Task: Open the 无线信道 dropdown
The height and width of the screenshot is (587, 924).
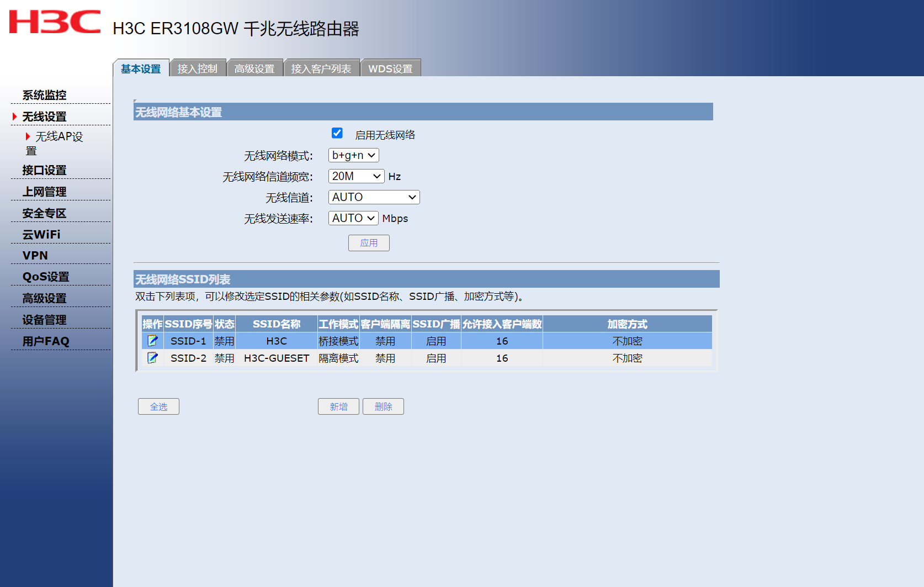Action: click(374, 197)
